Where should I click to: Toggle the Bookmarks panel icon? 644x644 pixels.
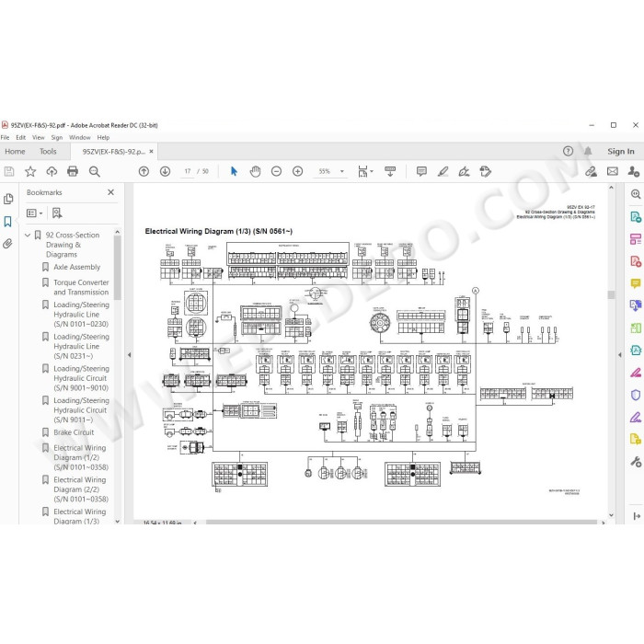(7, 222)
